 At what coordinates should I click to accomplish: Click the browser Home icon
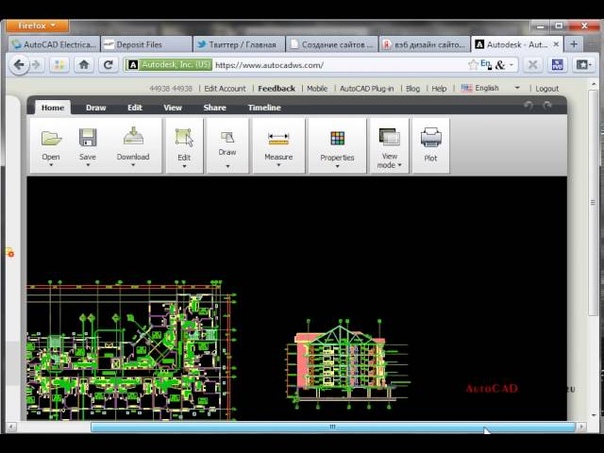pos(84,65)
